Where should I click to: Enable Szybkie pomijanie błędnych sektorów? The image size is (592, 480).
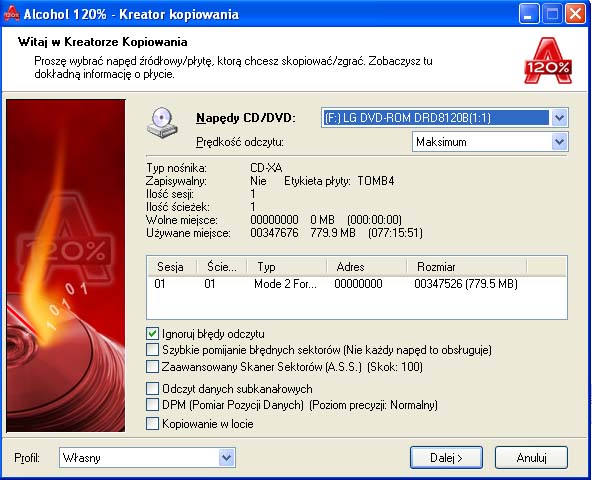point(152,350)
